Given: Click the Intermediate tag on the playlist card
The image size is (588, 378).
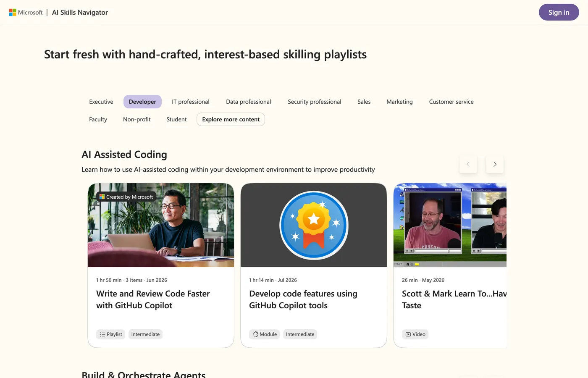Looking at the screenshot, I should [x=145, y=334].
